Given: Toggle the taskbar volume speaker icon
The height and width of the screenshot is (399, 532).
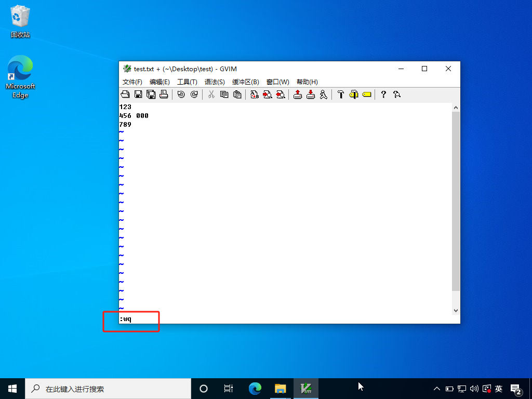Looking at the screenshot, I should pos(474,389).
